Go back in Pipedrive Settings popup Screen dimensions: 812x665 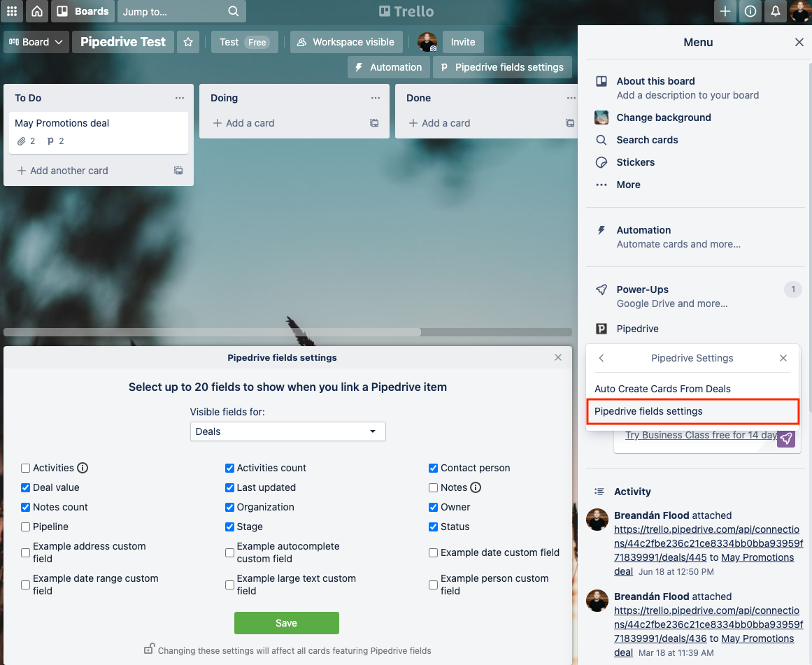pos(601,358)
